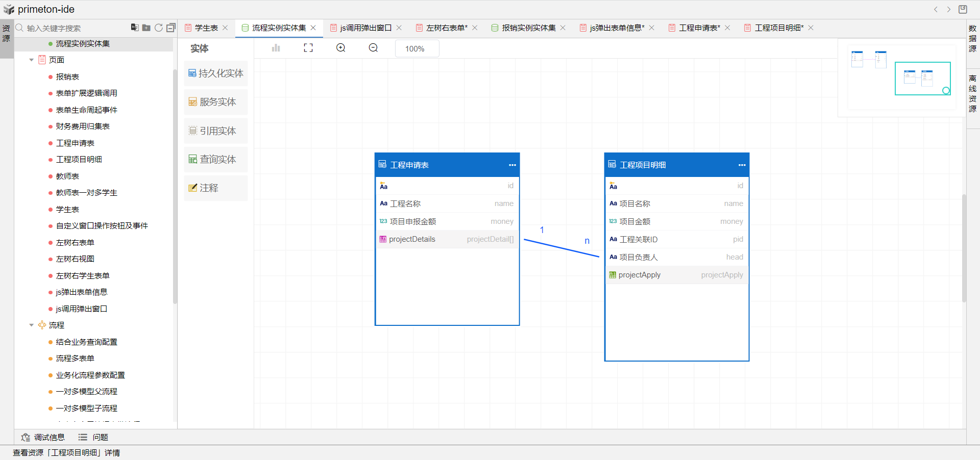This screenshot has height=460, width=980.
Task: Switch to the 学生表 tab
Action: point(206,28)
